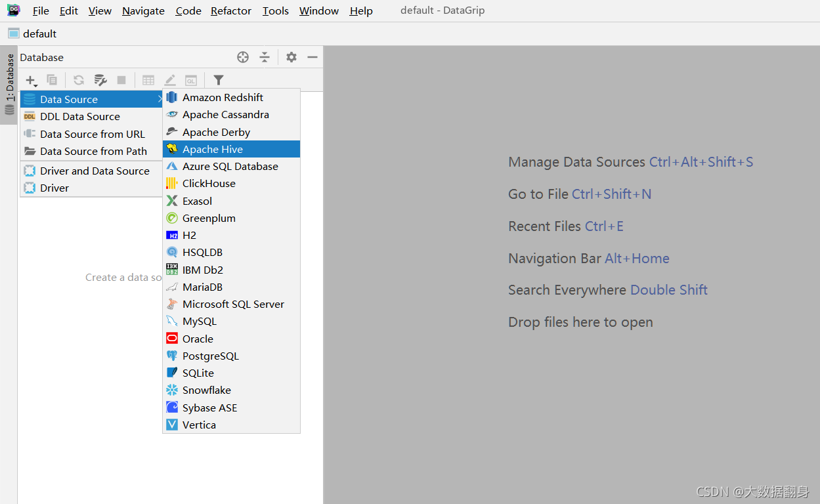820x504 pixels.
Task: Click the edit pencil icon in toolbar
Action: pyautogui.click(x=169, y=80)
